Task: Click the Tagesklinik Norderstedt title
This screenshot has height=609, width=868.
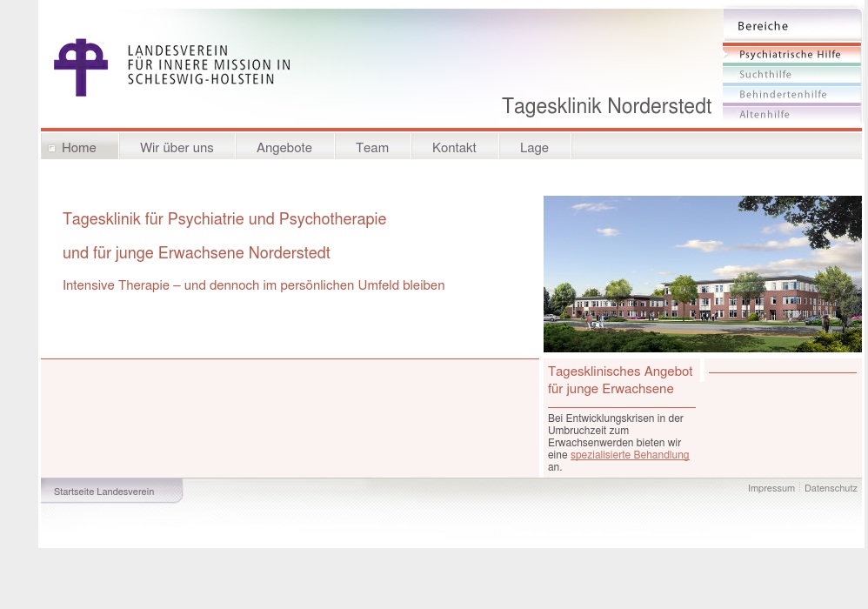Action: (606, 106)
